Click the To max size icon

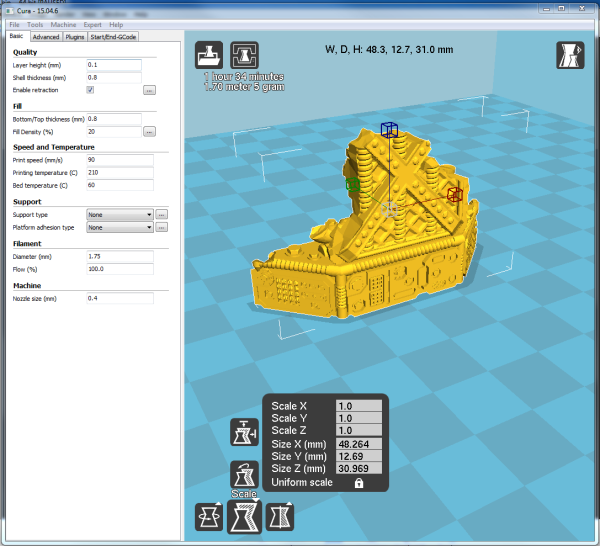tap(244, 433)
